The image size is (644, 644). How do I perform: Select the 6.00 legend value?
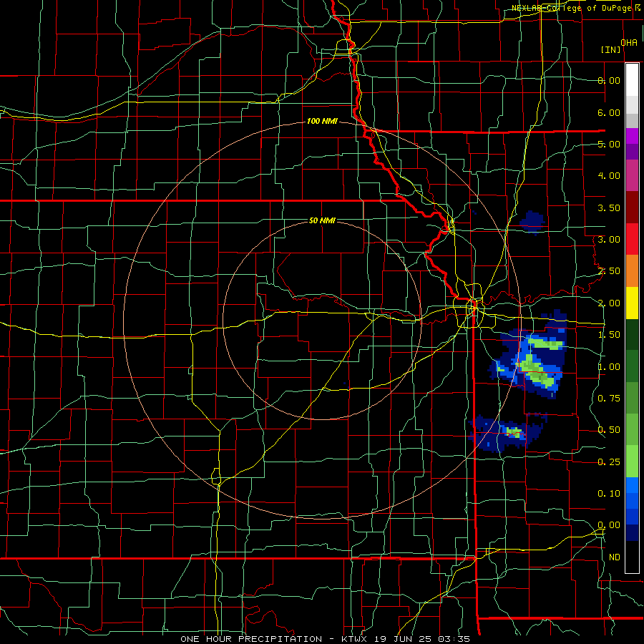(x=609, y=112)
